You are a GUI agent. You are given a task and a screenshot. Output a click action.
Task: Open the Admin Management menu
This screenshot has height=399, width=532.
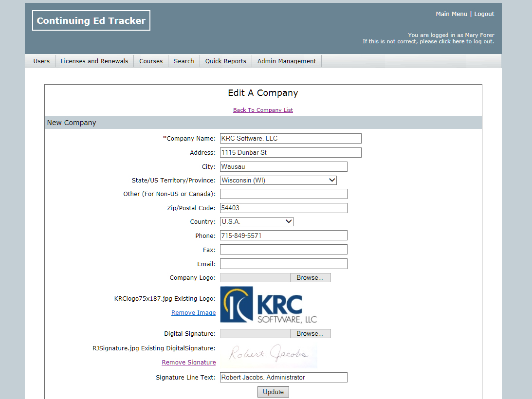click(287, 61)
